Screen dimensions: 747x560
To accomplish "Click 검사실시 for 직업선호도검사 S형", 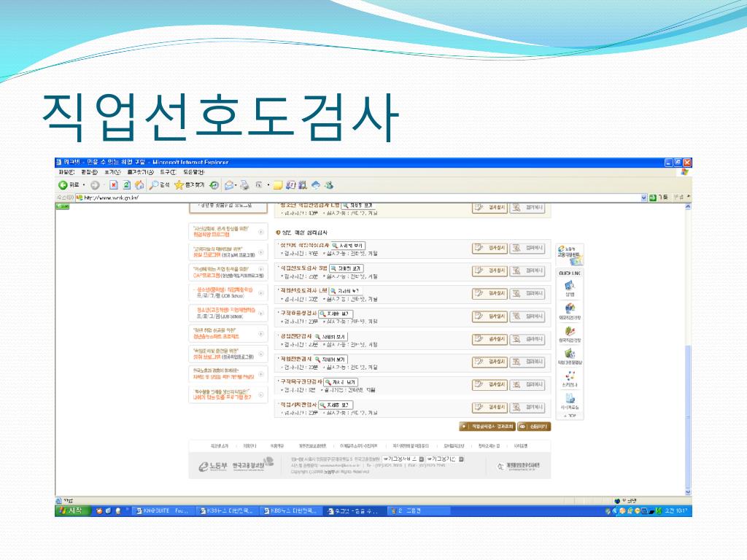I will point(489,271).
